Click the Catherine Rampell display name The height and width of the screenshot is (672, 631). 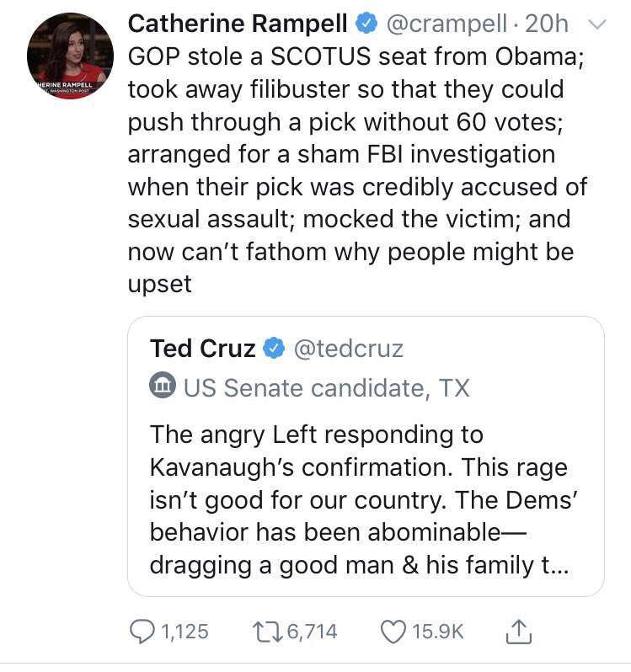tap(235, 24)
